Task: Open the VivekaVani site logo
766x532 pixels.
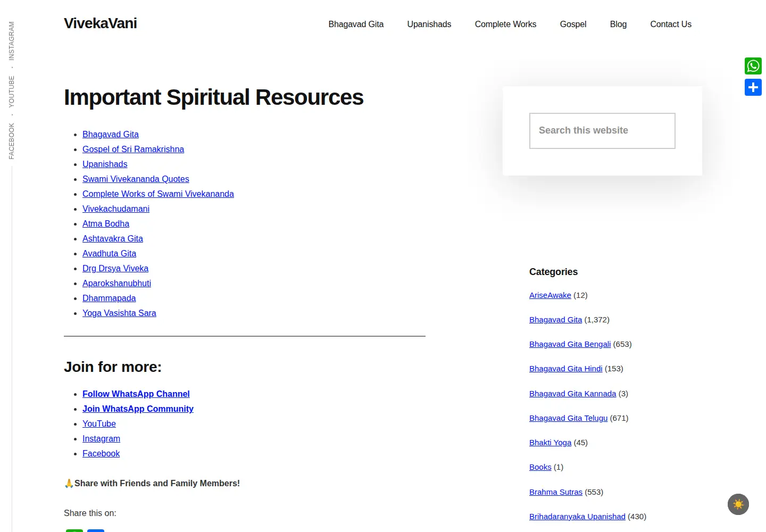Action: point(101,23)
